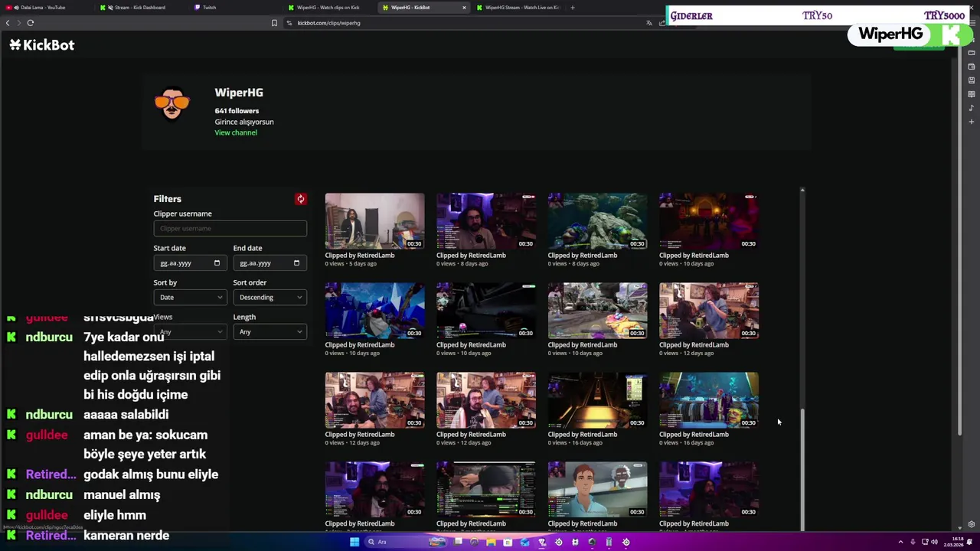This screenshot has height=551, width=980.
Task: Reset filters with the red refresh icon
Action: 301,199
